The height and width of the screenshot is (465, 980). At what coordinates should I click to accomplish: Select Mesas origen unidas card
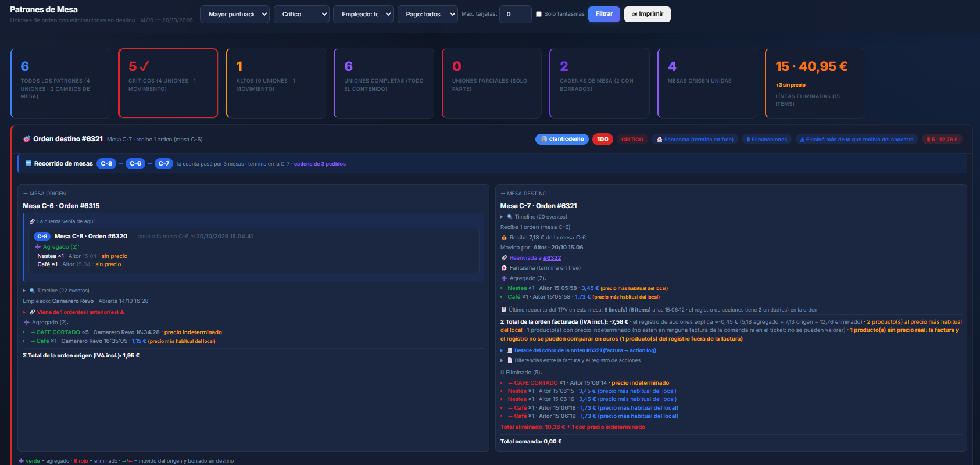click(707, 83)
